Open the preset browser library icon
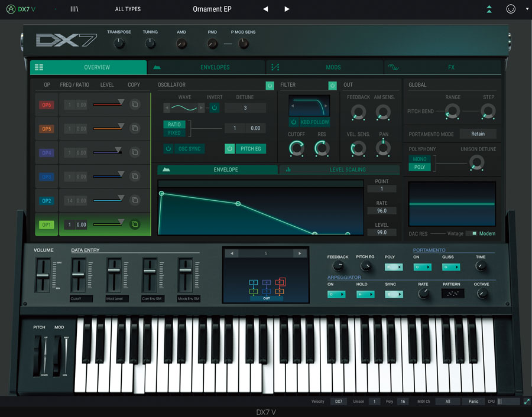This screenshot has width=532, height=417. [74, 9]
